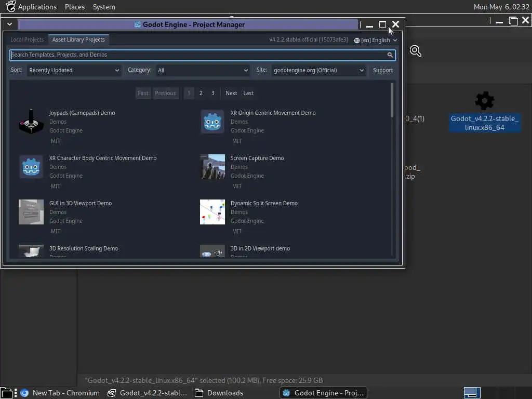Click the globe language icon
The height and width of the screenshot is (399, 532).
(x=356, y=41)
